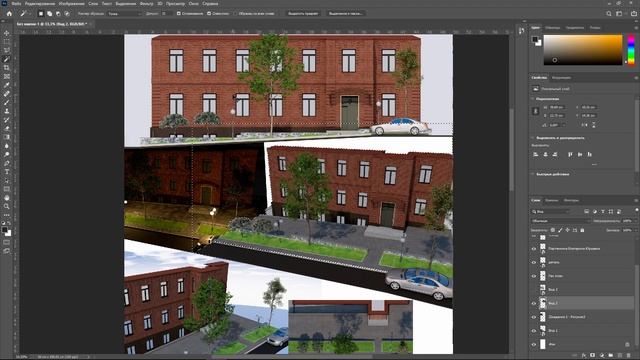Select the Pen tool
This screenshot has width=640, height=360.
[7, 163]
